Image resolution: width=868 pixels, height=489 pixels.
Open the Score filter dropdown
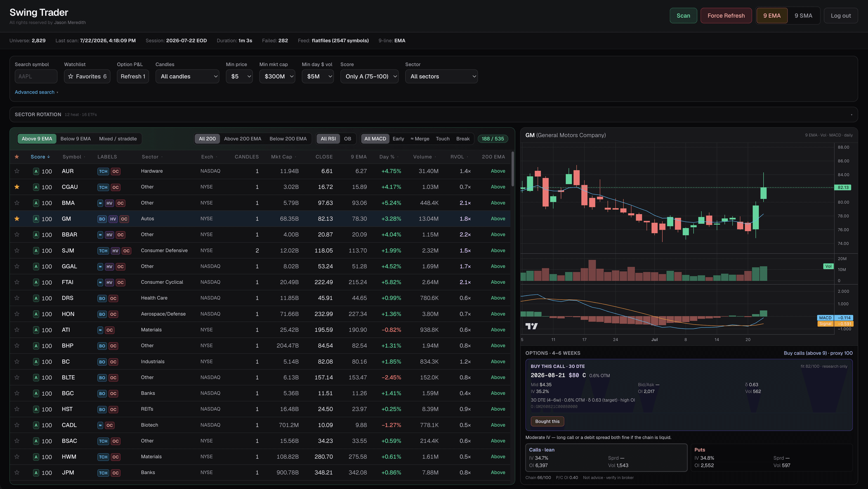(369, 76)
